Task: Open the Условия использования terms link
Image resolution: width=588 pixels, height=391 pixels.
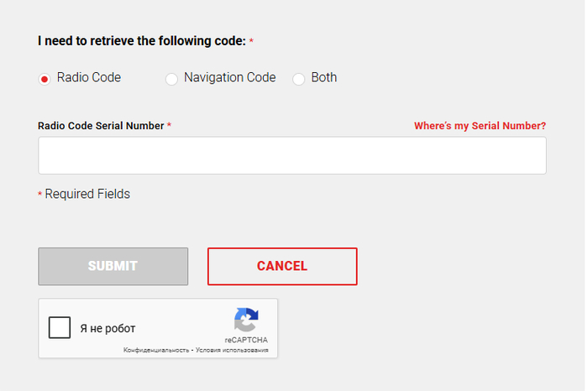Action: 232,350
